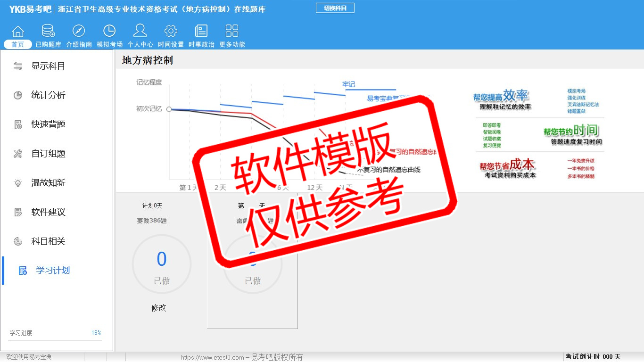Click the 时事政治 label

pyautogui.click(x=201, y=44)
